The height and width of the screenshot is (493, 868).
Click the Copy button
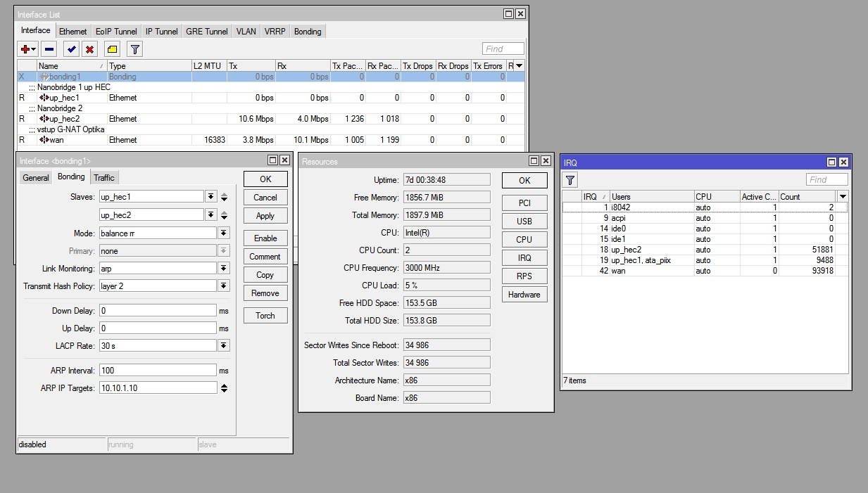[265, 275]
